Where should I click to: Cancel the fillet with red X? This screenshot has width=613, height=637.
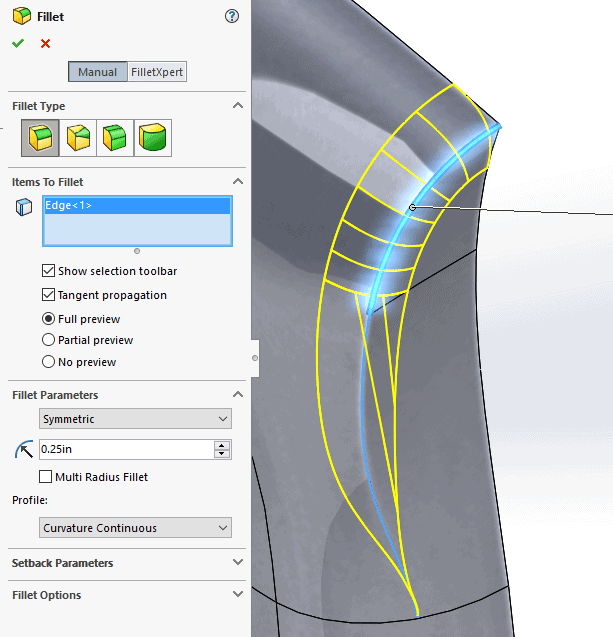click(x=45, y=43)
